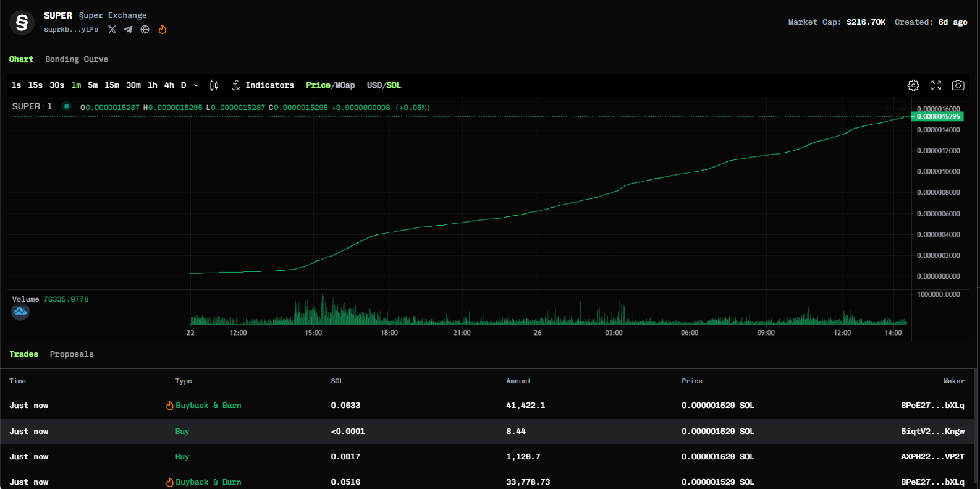Toggle the green SUPER series status dot
The width and height of the screenshot is (980, 489).
tap(66, 106)
